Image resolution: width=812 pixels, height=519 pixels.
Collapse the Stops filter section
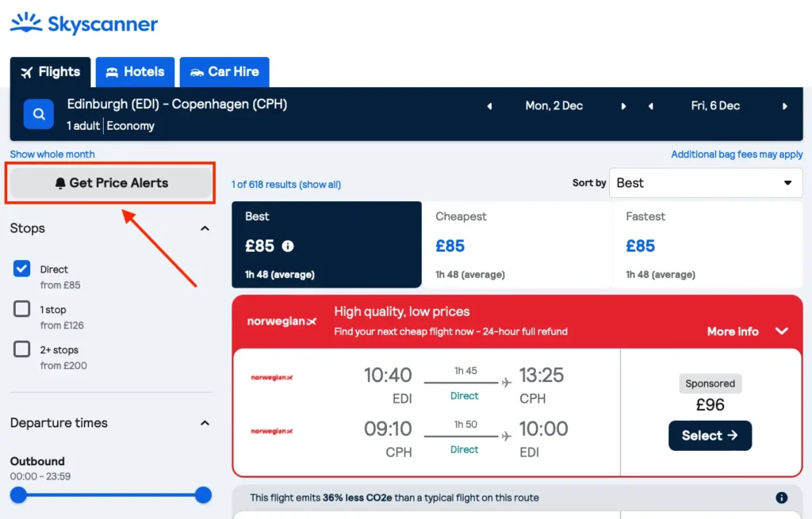(x=205, y=227)
